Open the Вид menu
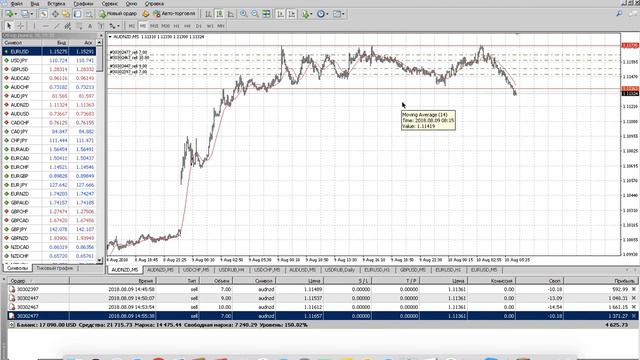 pos(35,4)
